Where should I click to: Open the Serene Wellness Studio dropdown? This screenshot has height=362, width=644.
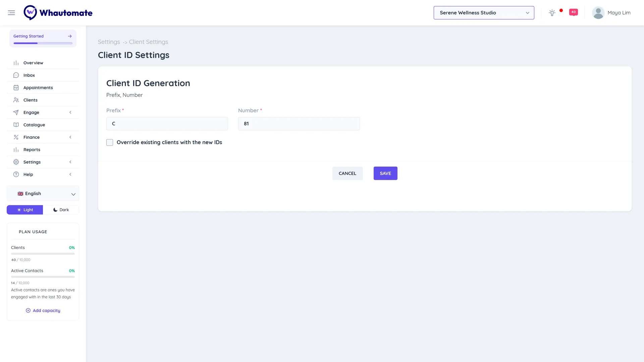point(484,13)
